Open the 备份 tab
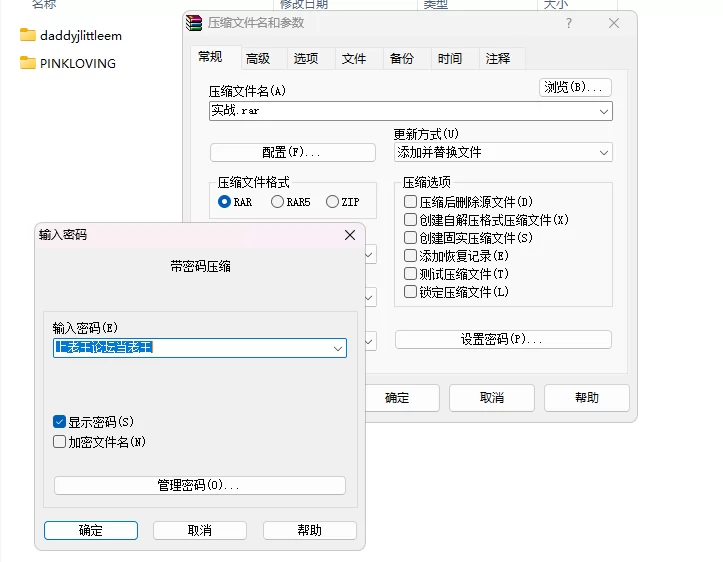This screenshot has height=562, width=723. tap(402, 59)
